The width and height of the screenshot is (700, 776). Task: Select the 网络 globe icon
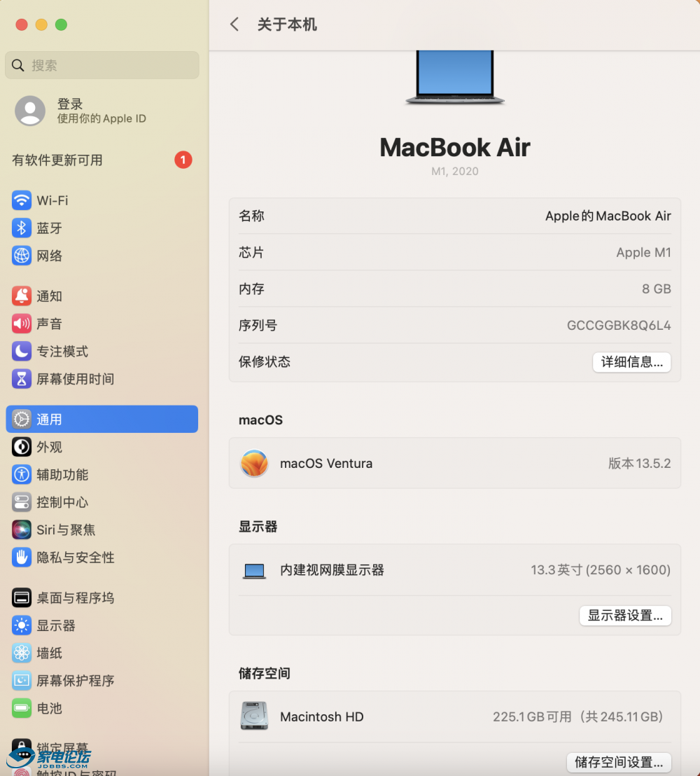(x=21, y=256)
